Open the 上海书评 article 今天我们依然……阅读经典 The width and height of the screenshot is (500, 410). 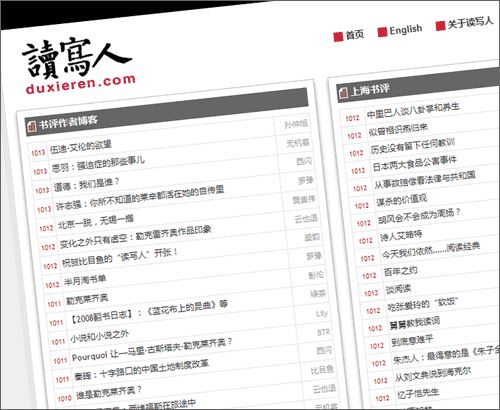pyautogui.click(x=431, y=250)
